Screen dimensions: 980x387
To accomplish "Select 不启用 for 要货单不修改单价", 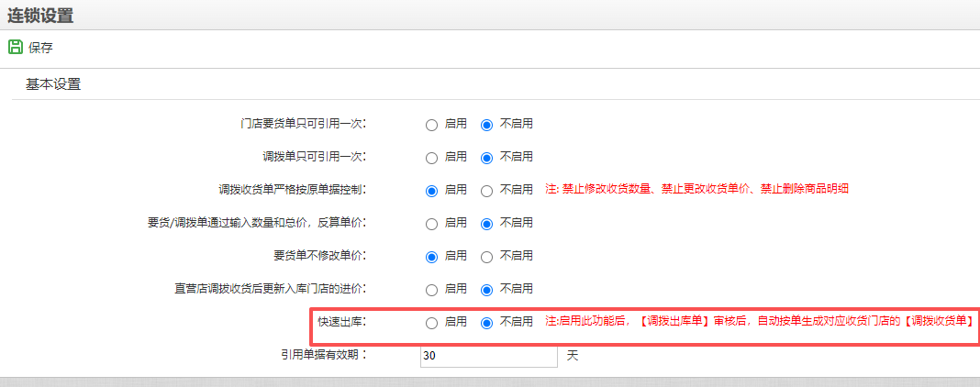I will tap(487, 257).
